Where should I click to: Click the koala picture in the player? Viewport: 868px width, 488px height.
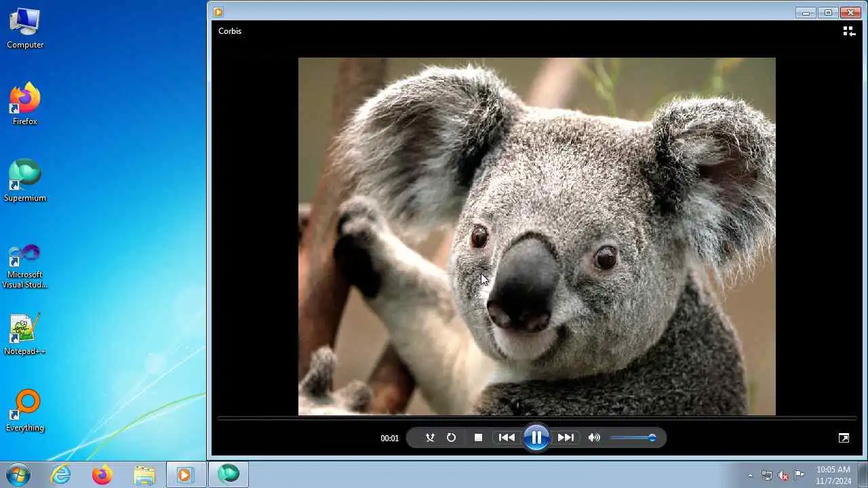pos(536,237)
